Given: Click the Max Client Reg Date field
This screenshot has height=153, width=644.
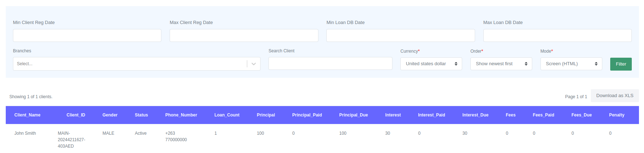Looking at the screenshot, I should pyautogui.click(x=244, y=35).
